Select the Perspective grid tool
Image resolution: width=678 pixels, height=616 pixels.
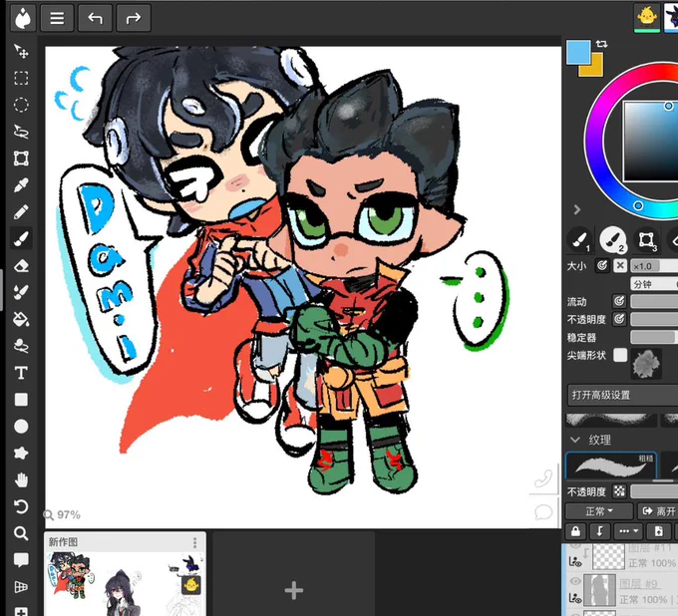(21, 587)
